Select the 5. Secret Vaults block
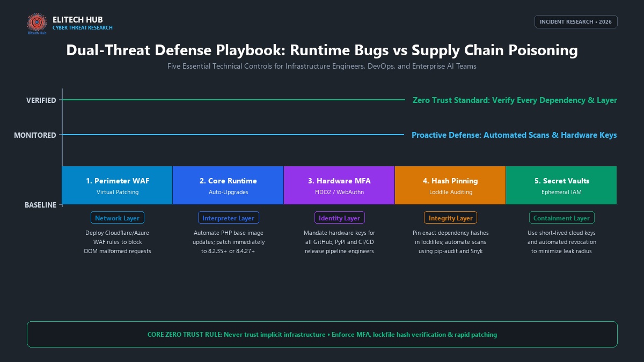This screenshot has height=362, width=644. pyautogui.click(x=561, y=185)
